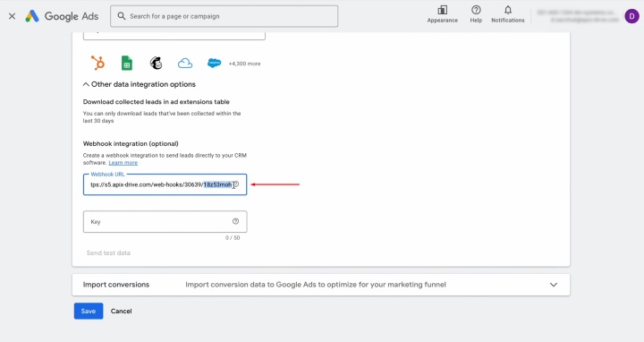Open the account avatar D

(x=631, y=16)
